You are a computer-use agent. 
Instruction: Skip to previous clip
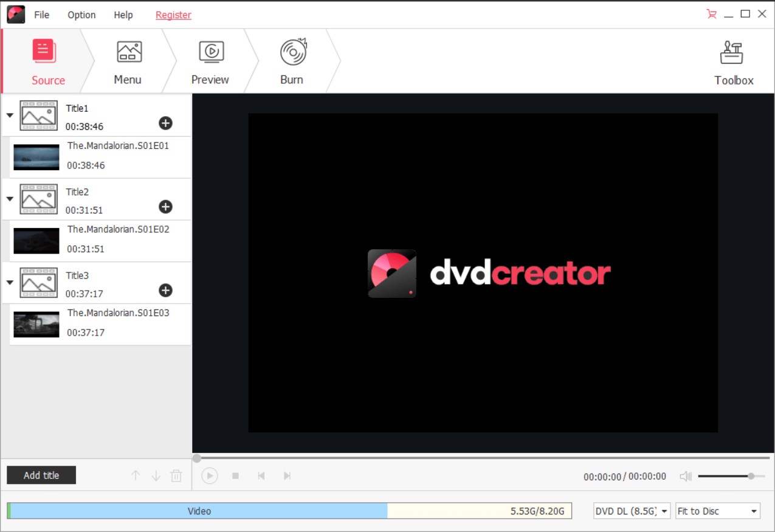point(261,476)
